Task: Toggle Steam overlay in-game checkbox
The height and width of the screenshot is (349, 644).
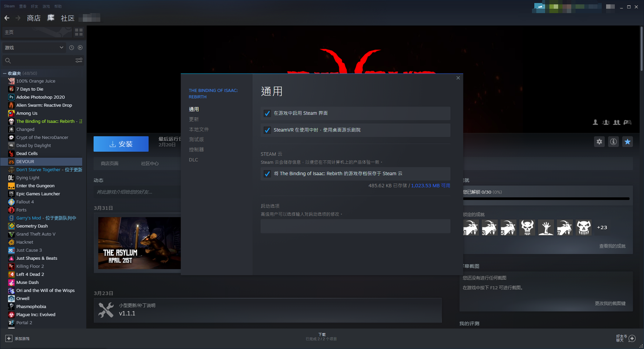Action: pyautogui.click(x=267, y=113)
